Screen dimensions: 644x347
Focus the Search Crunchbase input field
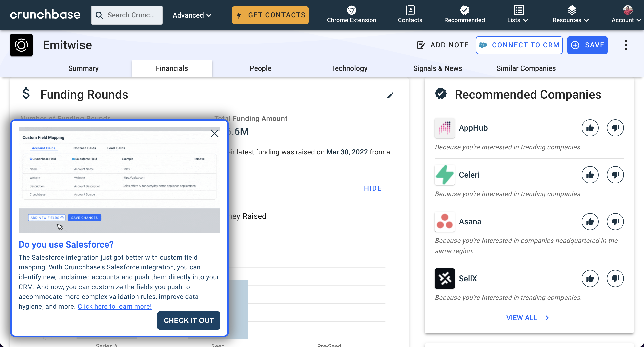(127, 15)
